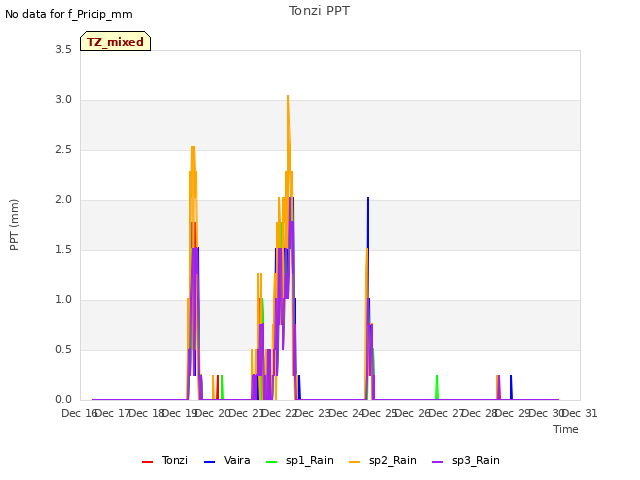Image resolution: width=640 pixels, height=480 pixels.
Task: Click the 0.0 y-axis tick label
Action: pos(63,400)
